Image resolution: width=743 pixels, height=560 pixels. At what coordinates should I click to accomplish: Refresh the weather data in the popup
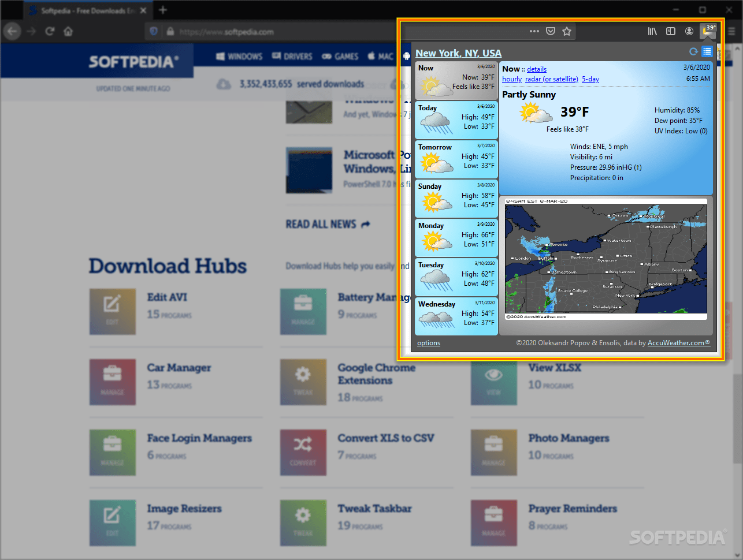point(693,52)
